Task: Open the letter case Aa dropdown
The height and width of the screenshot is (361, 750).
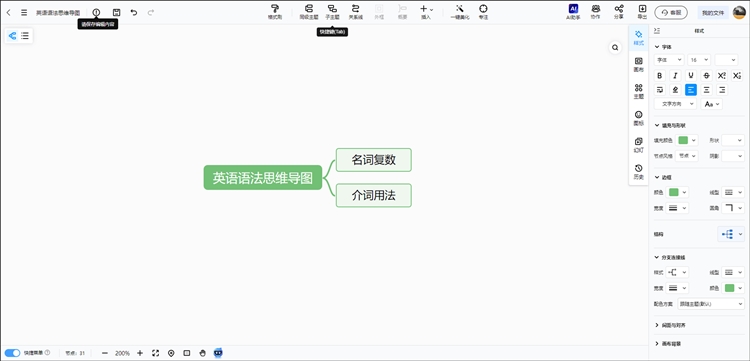Action: pyautogui.click(x=711, y=104)
